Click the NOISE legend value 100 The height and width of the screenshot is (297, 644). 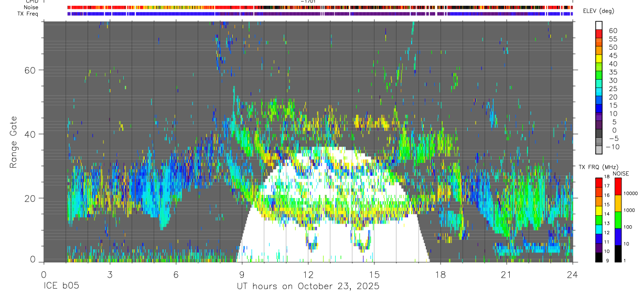[628, 227]
